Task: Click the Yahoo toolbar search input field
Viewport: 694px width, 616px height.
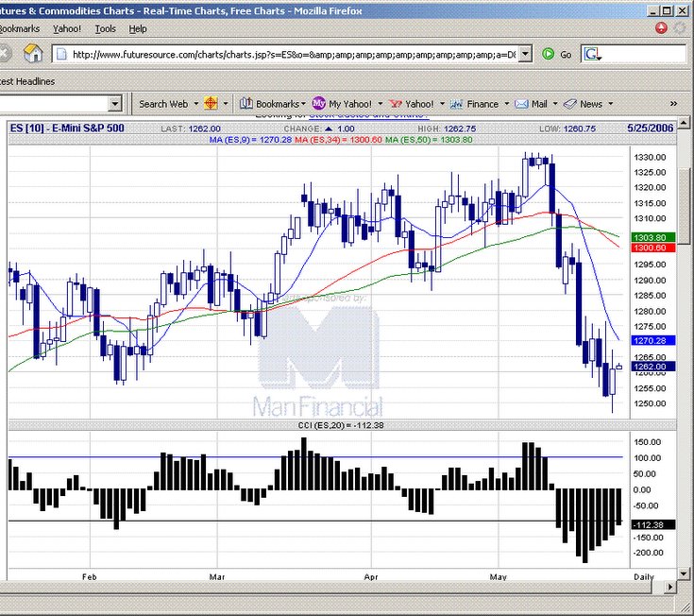Action: [x=54, y=104]
